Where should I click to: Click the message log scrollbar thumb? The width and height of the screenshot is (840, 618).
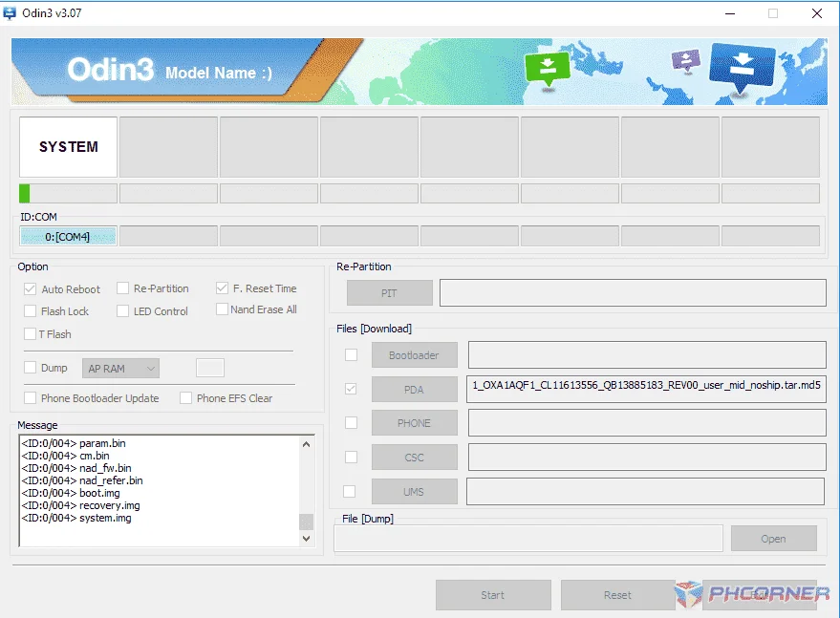tap(306, 522)
